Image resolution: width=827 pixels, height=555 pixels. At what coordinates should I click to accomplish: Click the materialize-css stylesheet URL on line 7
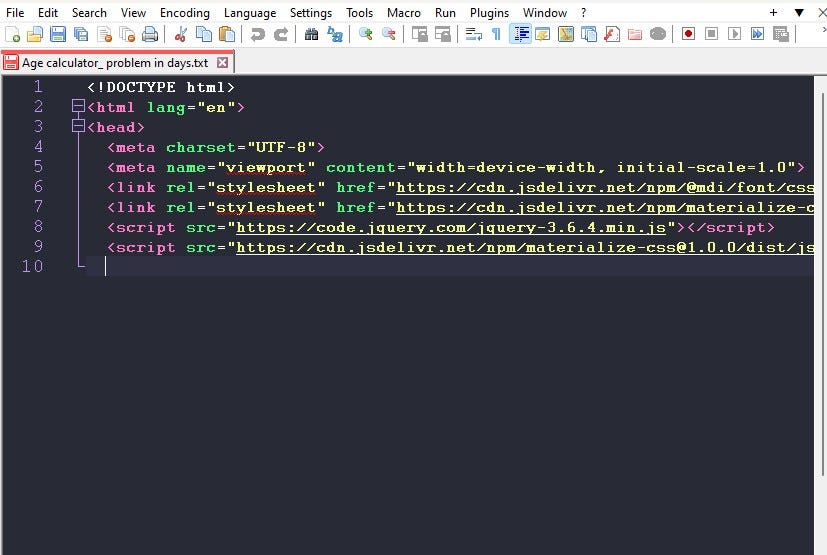pos(605,208)
